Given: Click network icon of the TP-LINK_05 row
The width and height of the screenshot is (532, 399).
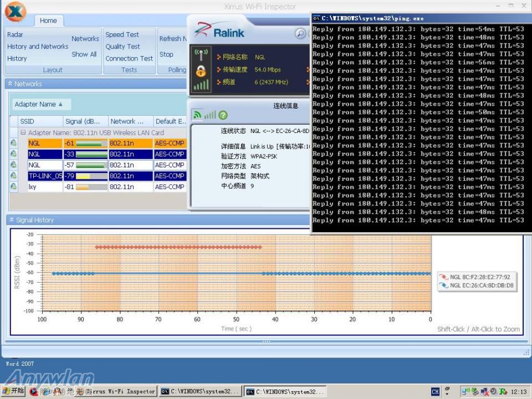Looking at the screenshot, I should point(13,176).
